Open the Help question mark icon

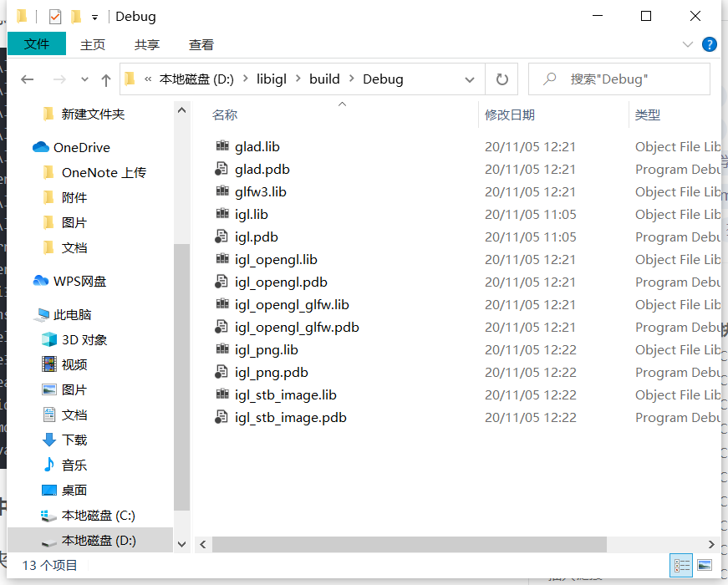point(710,44)
